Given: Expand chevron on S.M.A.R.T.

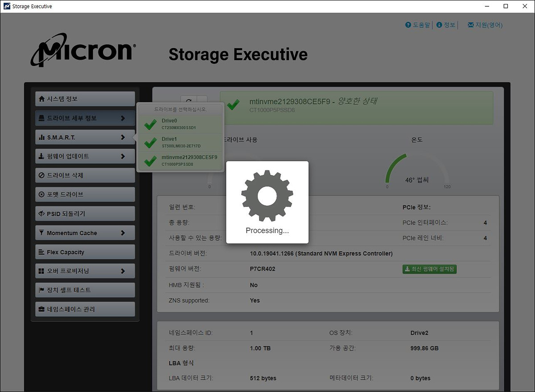Looking at the screenshot, I should [123, 137].
